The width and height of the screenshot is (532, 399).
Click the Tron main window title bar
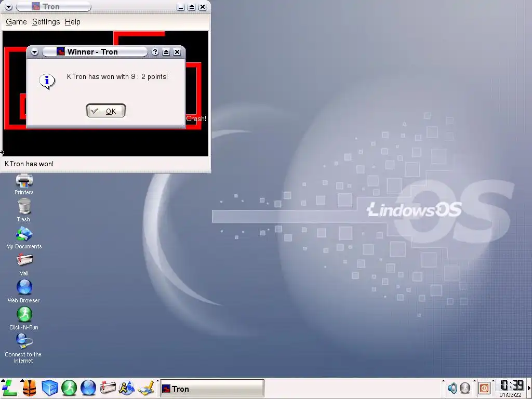pos(54,6)
